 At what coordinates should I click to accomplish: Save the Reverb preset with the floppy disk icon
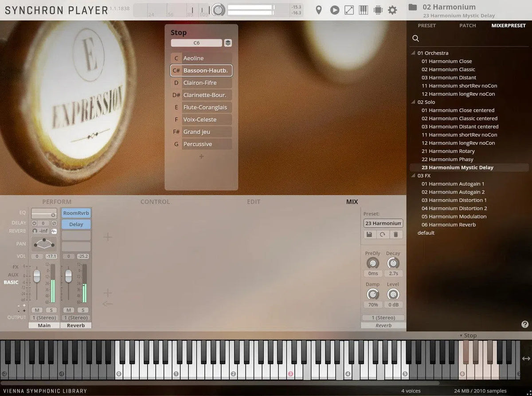coord(369,234)
